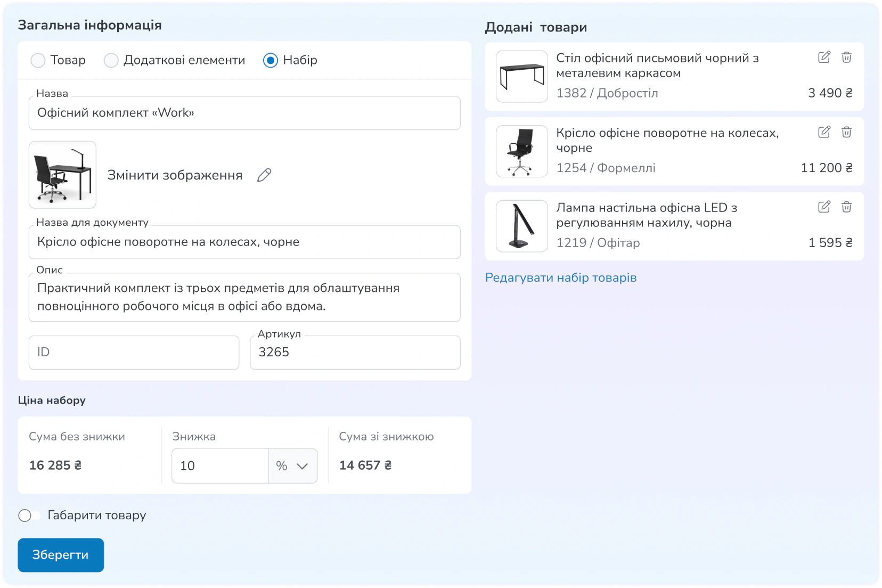
Task: Click the '1254 / Формеллі' product code
Action: 606,168
